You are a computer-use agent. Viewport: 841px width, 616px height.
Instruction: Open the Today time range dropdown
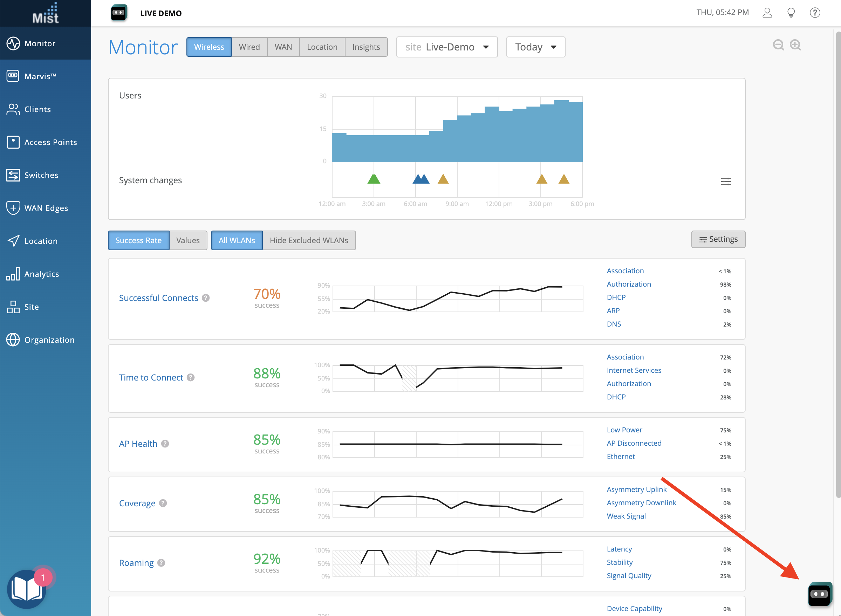(x=535, y=47)
